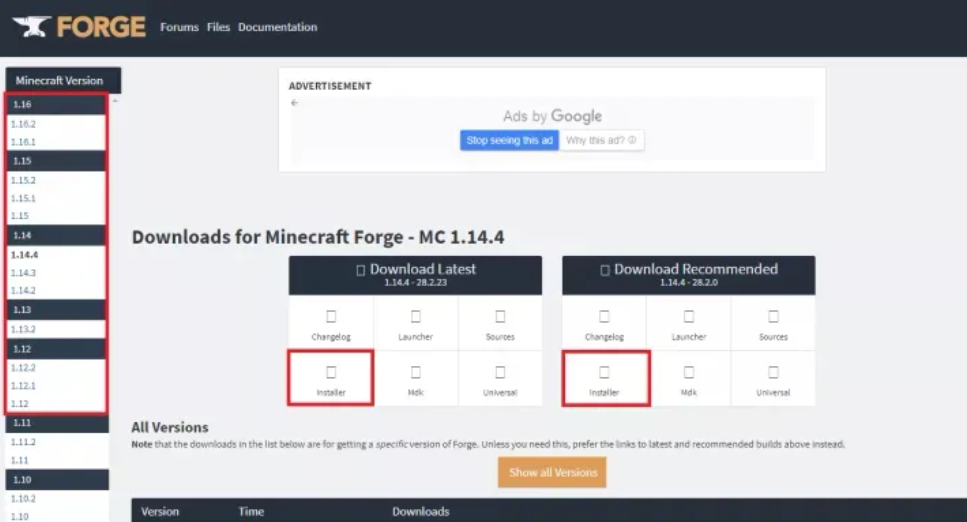Select Minecraft version 1.15.1
Image resolution: width=967 pixels, height=522 pixels.
[x=23, y=198]
